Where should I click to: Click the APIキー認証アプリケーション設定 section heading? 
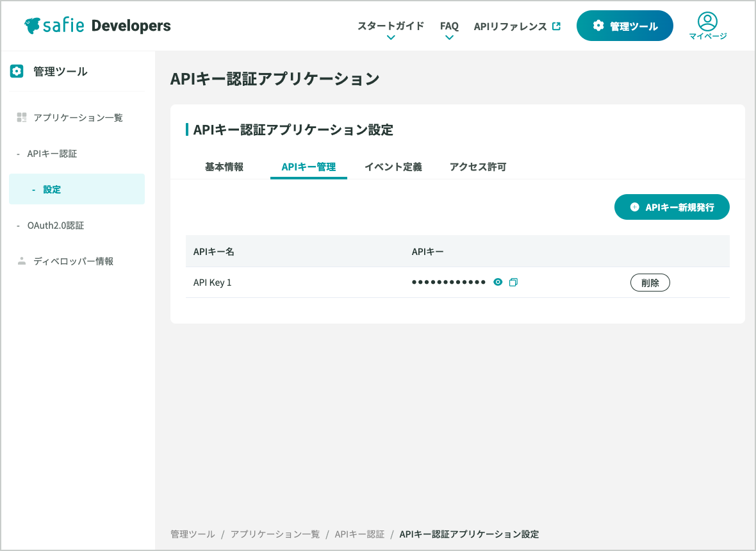click(293, 129)
